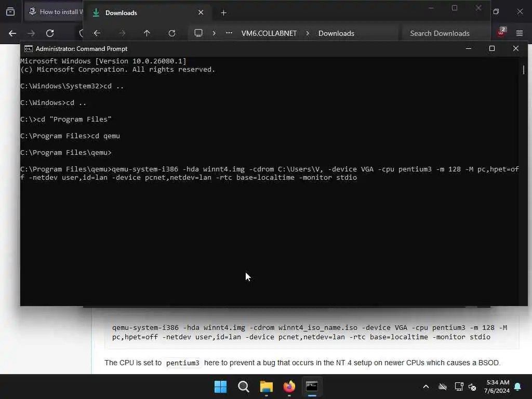The image size is (532, 399).
Task: Click the Command Prompt scrollbar thumb
Action: [x=524, y=70]
